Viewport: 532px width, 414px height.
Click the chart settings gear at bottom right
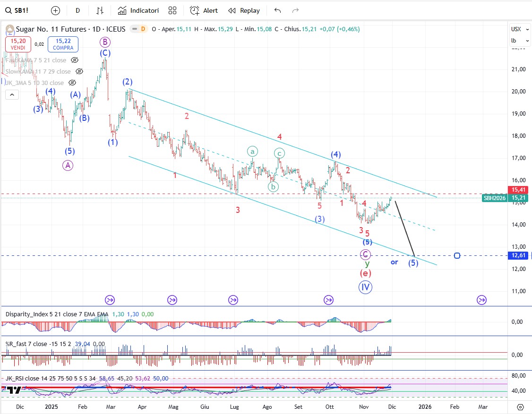tap(520, 406)
